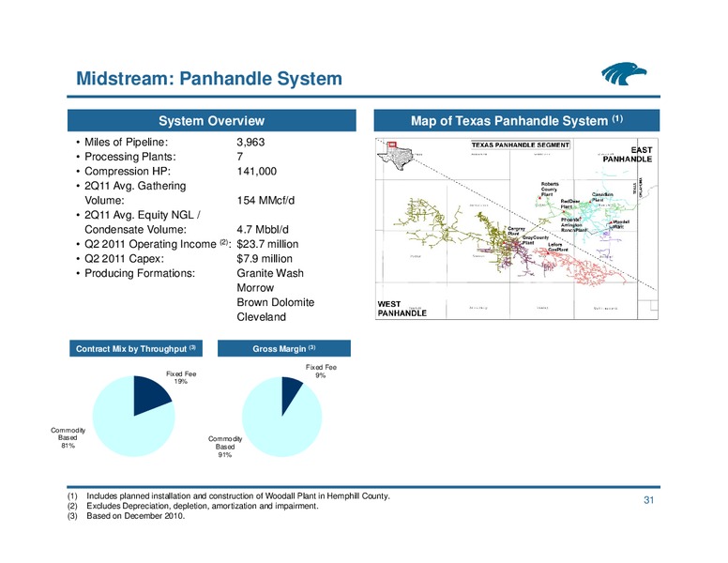This screenshot has height=563, width=728.
Task: Click 'Brown Dolomite' formation text
Action: point(275,302)
